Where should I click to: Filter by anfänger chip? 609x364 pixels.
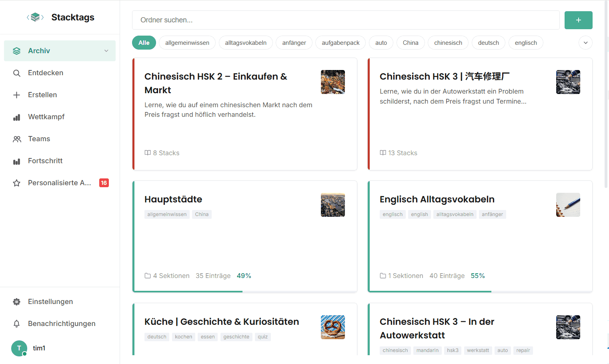(x=294, y=43)
